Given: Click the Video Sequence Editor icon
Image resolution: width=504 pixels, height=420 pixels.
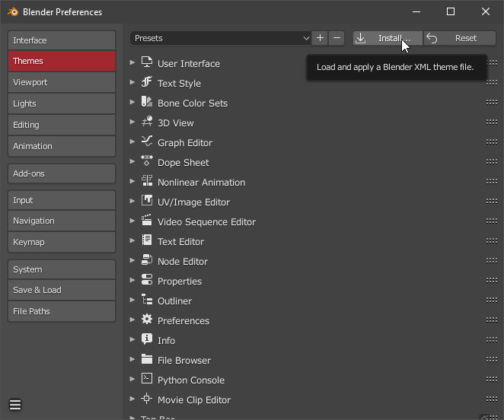Looking at the screenshot, I should coord(147,221).
